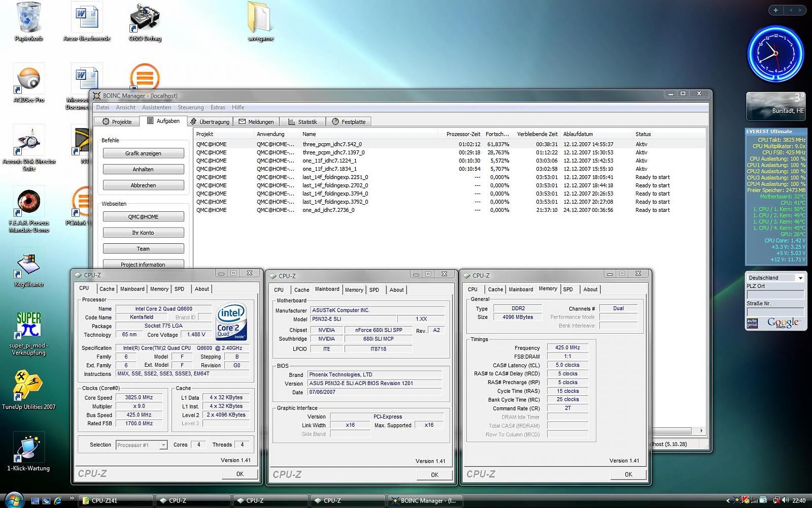Open the Übertragung tab in BOINC Manager
The height and width of the screenshot is (508, 812).
pos(210,121)
